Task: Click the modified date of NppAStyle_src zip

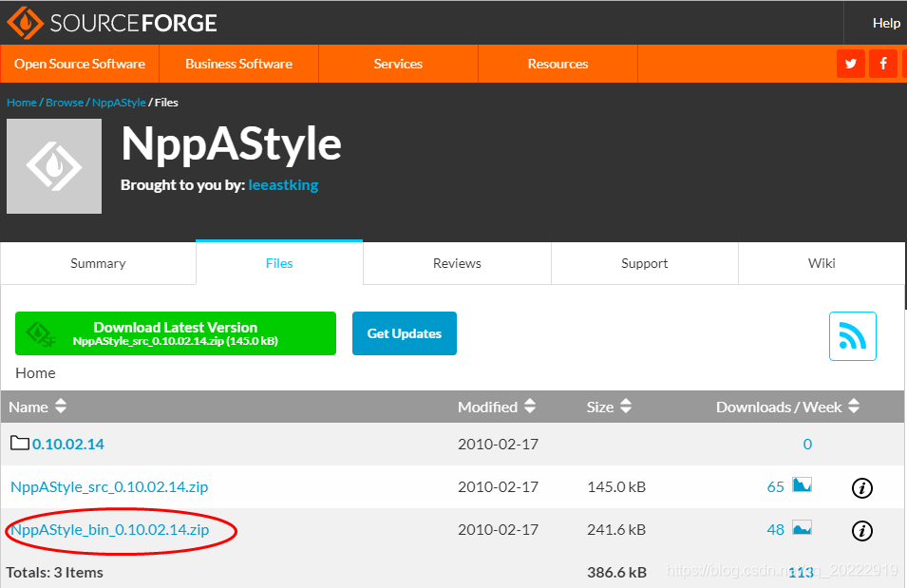Action: (498, 486)
